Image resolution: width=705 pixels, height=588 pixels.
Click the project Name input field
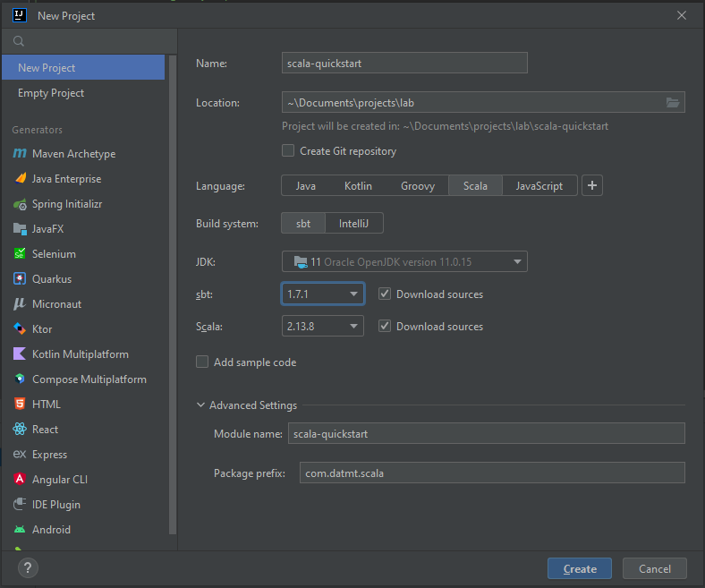point(404,63)
